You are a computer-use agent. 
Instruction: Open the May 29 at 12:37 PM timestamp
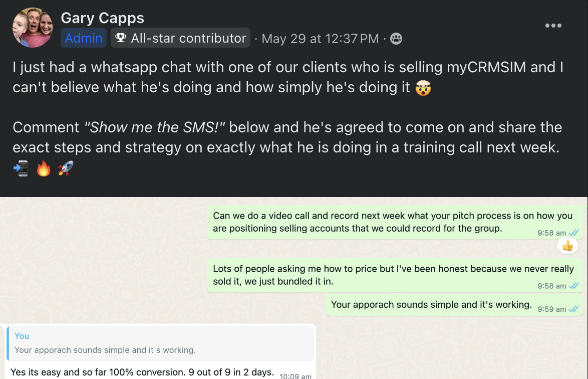point(320,39)
